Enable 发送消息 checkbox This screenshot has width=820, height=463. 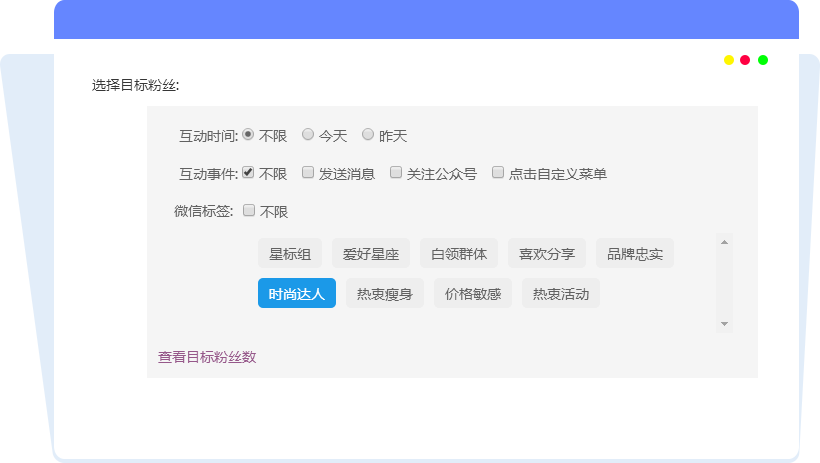pos(308,172)
